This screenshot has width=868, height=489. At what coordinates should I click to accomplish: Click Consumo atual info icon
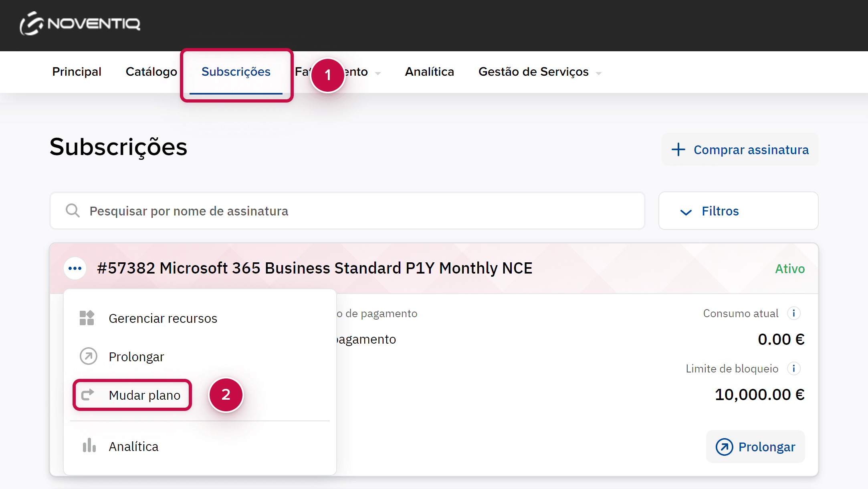(793, 313)
